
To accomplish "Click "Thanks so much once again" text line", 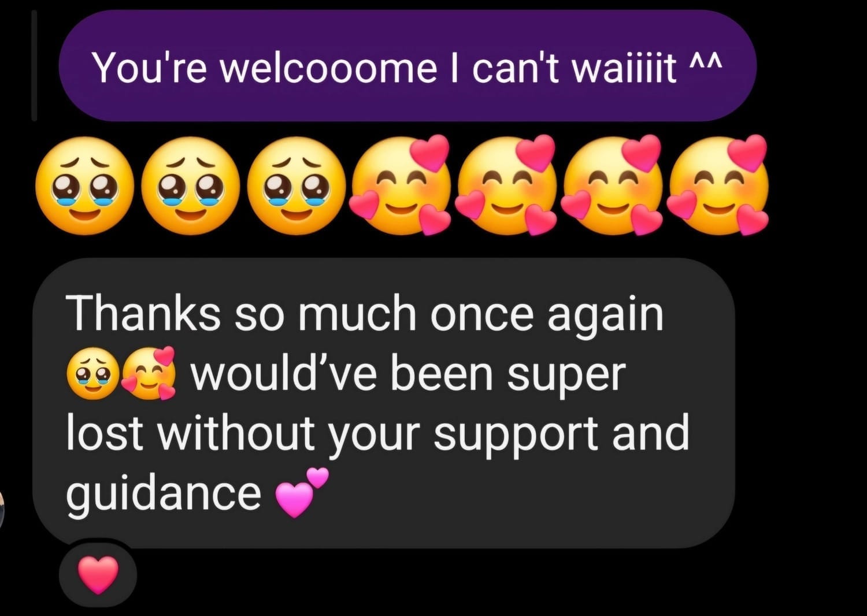I will (x=365, y=313).
